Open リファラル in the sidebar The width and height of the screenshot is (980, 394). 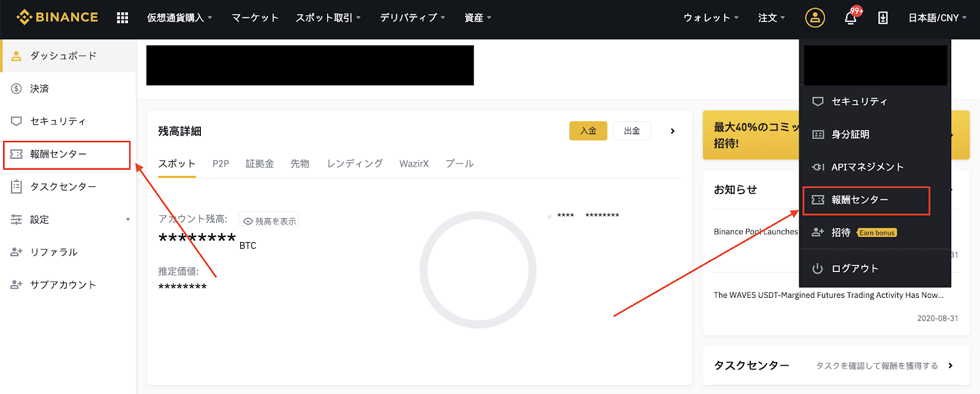click(68, 252)
